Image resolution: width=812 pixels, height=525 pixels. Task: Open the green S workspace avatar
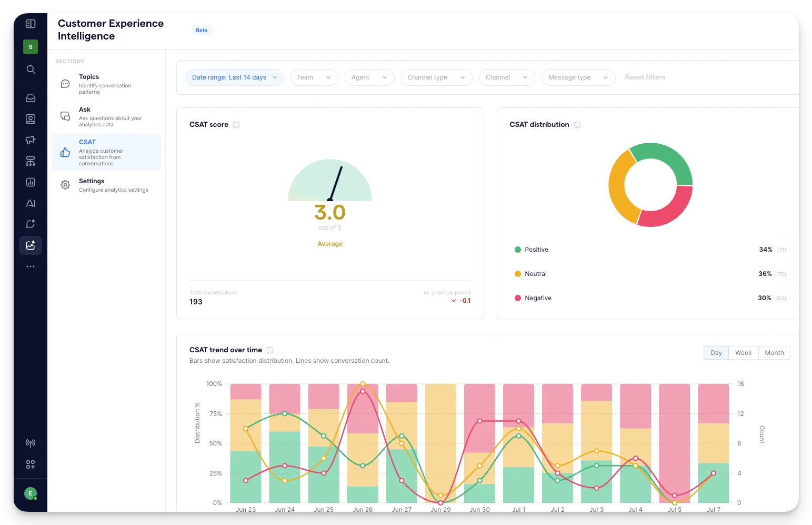31,47
